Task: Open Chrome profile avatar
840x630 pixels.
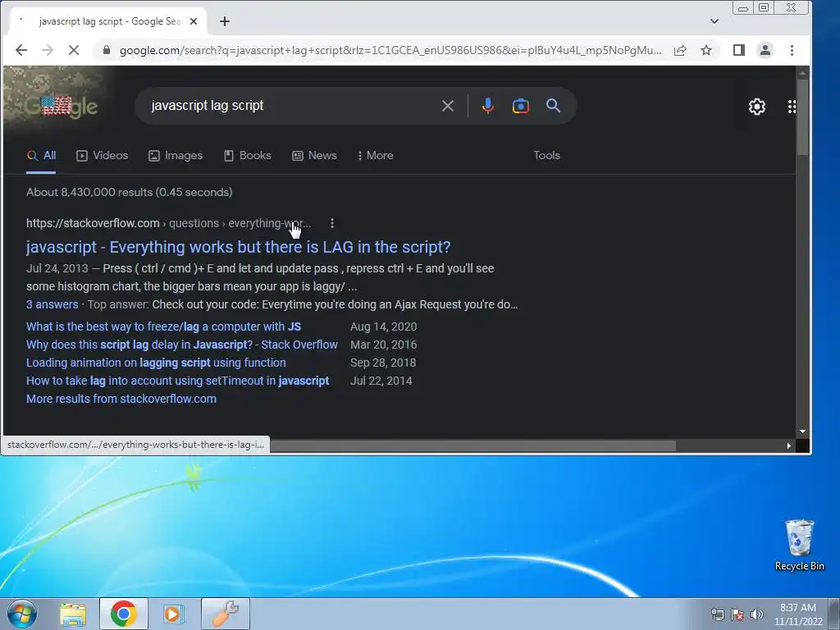Action: [x=765, y=50]
